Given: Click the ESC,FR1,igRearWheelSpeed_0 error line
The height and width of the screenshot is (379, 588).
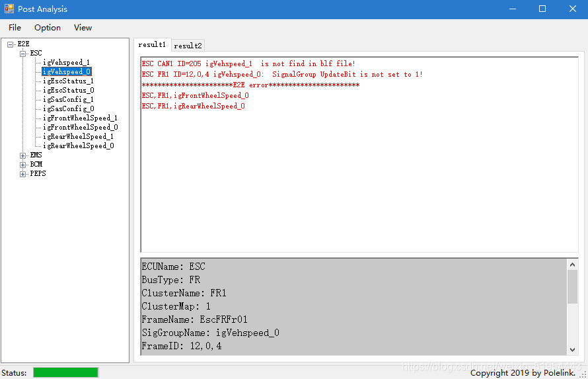Looking at the screenshot, I should coord(194,106).
